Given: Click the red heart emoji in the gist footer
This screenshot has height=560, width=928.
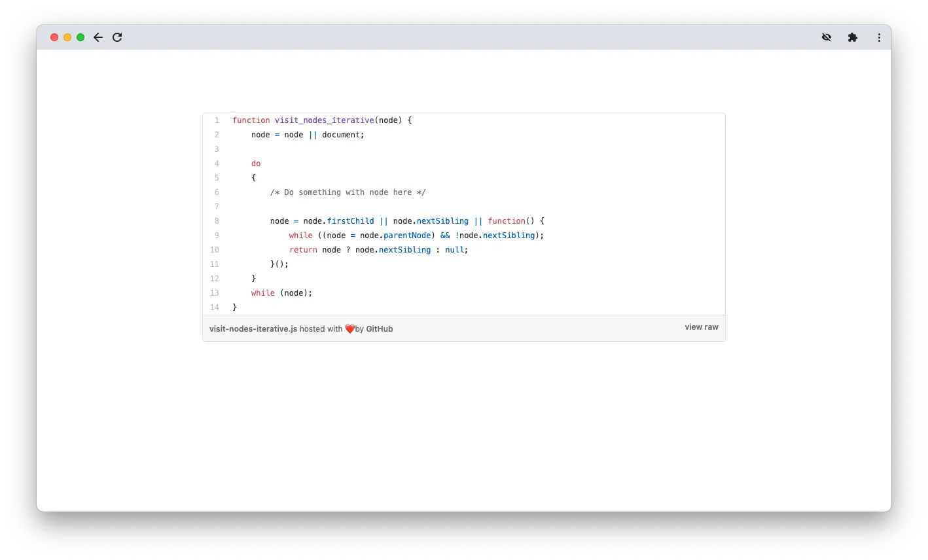Looking at the screenshot, I should point(349,328).
